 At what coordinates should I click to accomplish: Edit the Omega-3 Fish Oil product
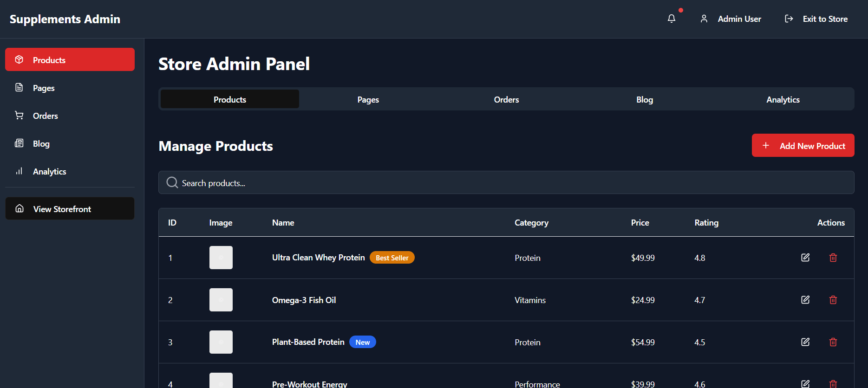(805, 300)
